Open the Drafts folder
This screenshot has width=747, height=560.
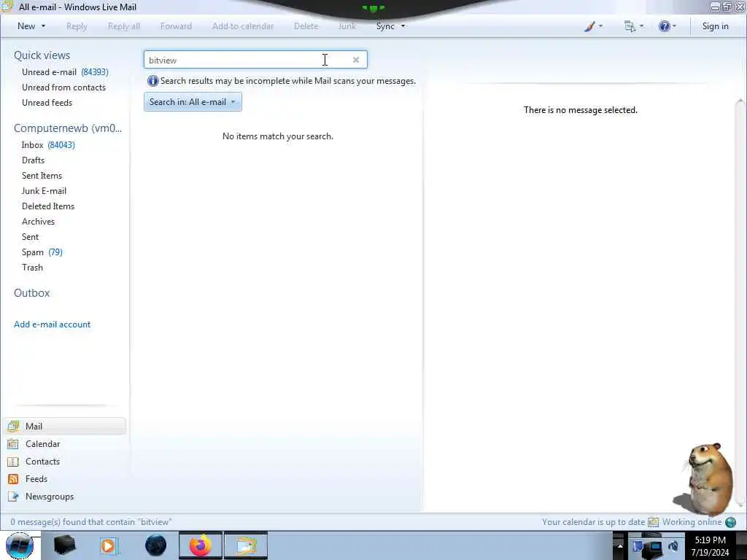click(x=33, y=160)
